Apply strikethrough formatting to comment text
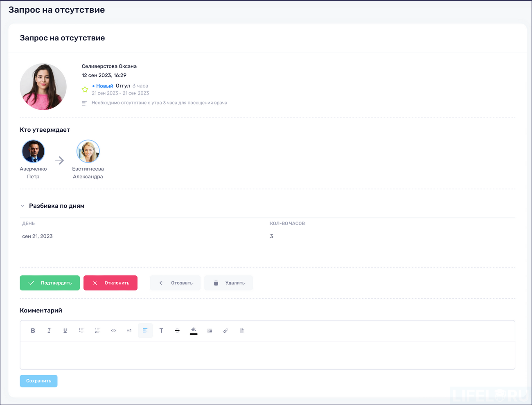 pyautogui.click(x=177, y=331)
